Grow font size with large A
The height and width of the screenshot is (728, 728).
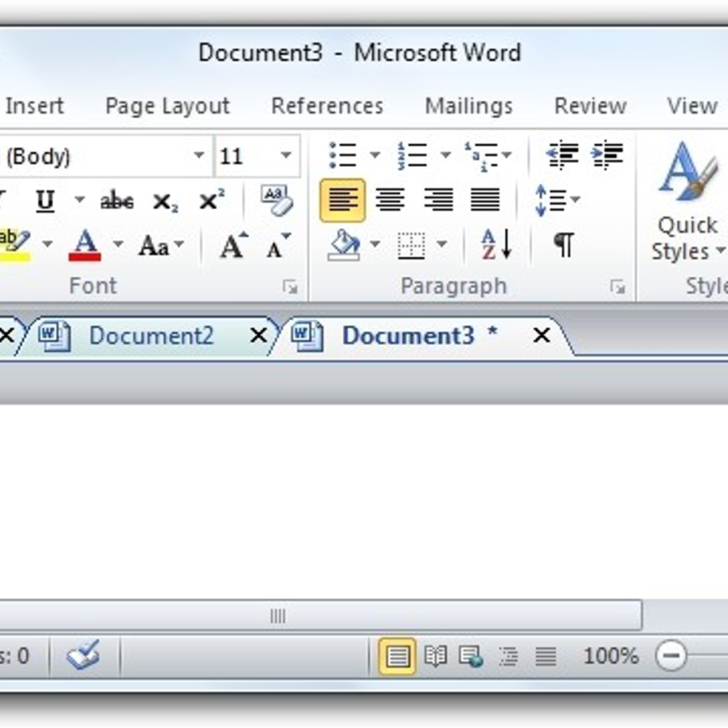pos(234,246)
